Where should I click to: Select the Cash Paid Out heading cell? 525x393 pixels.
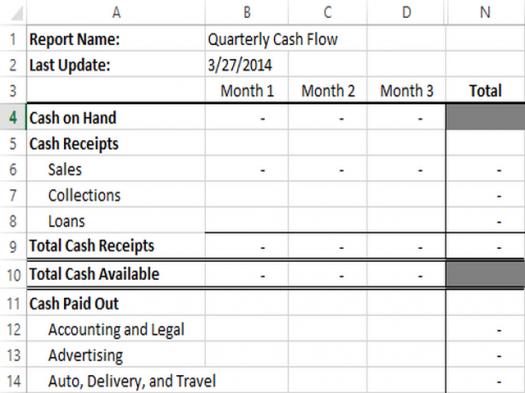pos(116,304)
